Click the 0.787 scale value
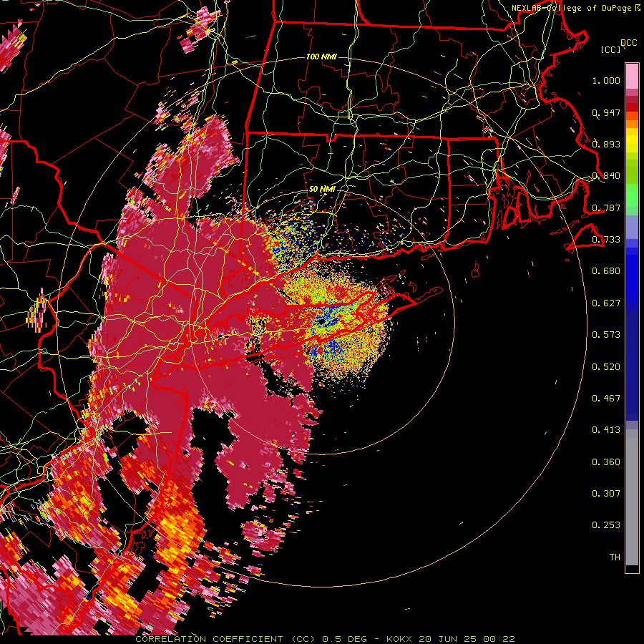This screenshot has height=644, width=644. tap(606, 208)
